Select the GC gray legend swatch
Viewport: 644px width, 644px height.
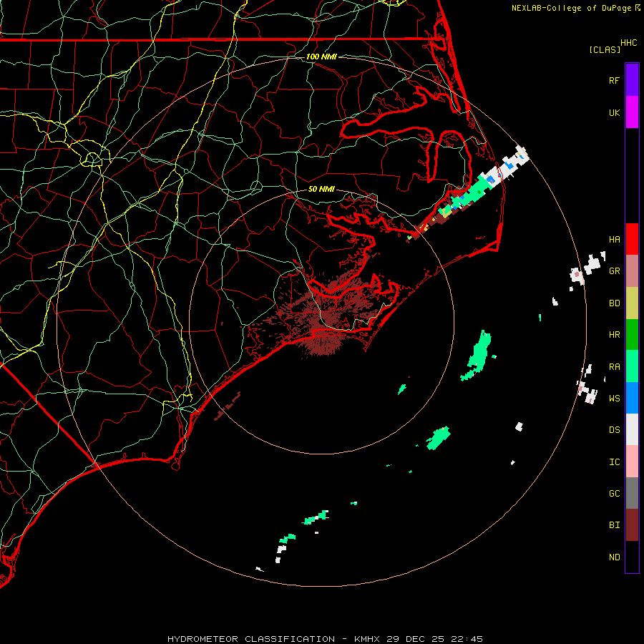pyautogui.click(x=632, y=493)
